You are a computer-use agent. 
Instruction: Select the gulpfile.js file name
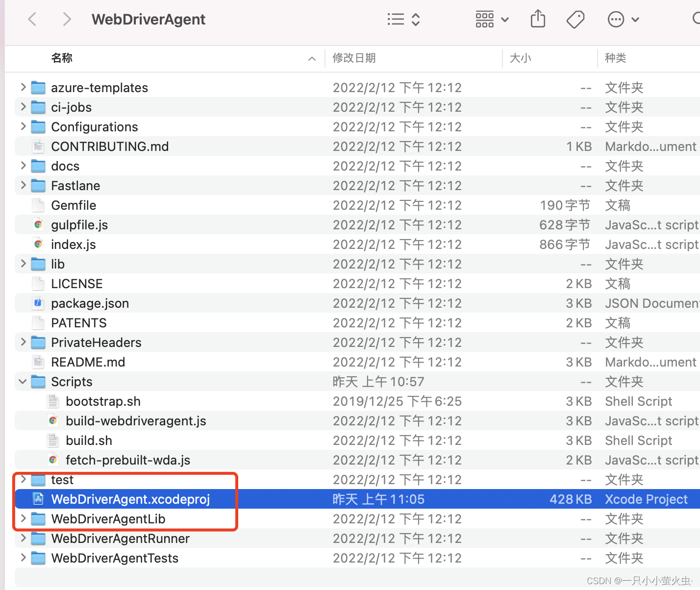tap(79, 225)
